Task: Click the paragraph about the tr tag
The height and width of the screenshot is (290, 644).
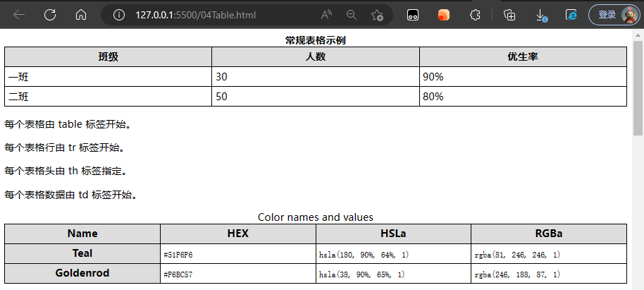Action: pos(64,147)
